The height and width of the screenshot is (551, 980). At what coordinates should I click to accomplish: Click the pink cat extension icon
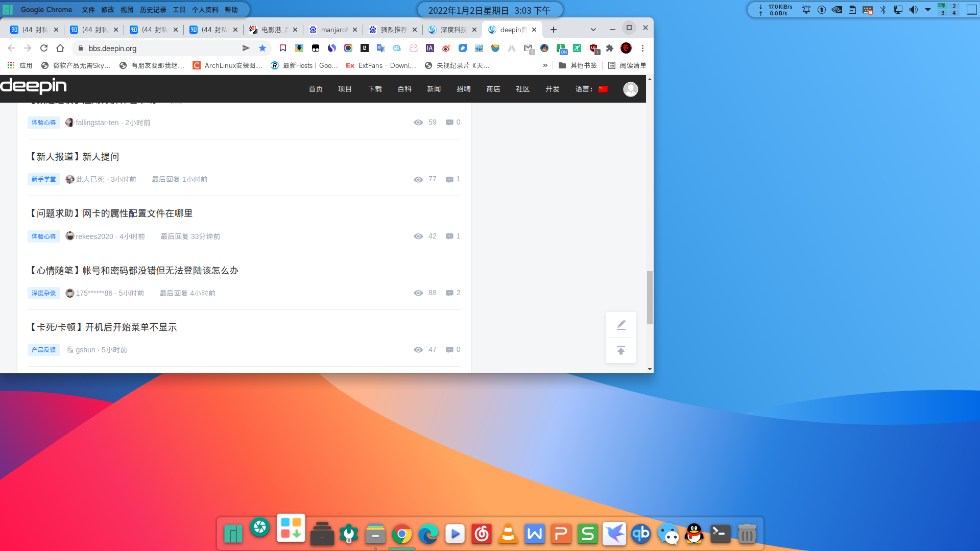tap(414, 48)
